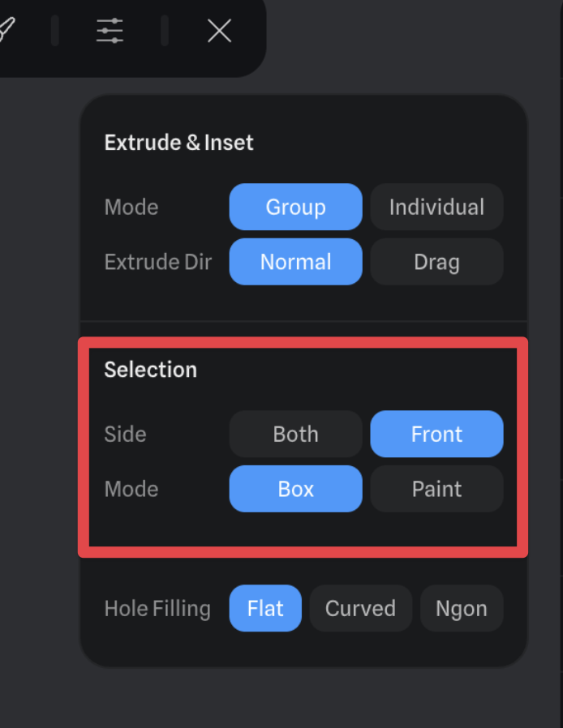Click the Selection section heading
This screenshot has height=728, width=563.
pyautogui.click(x=150, y=370)
